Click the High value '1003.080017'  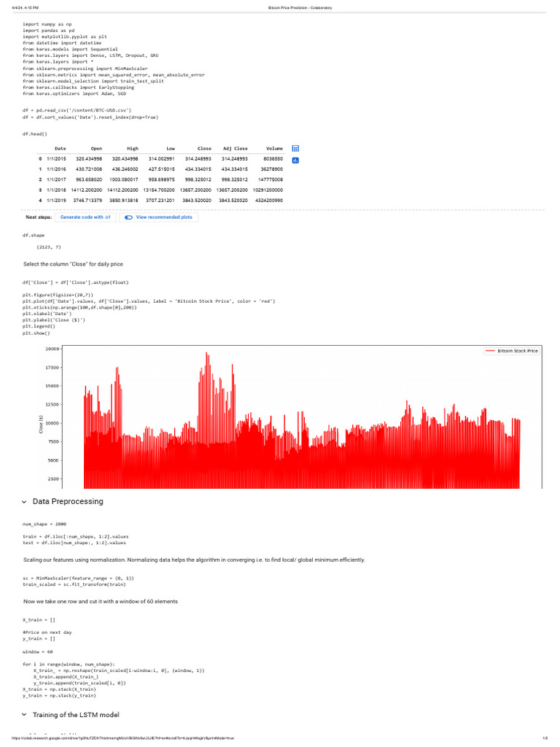[124, 179]
